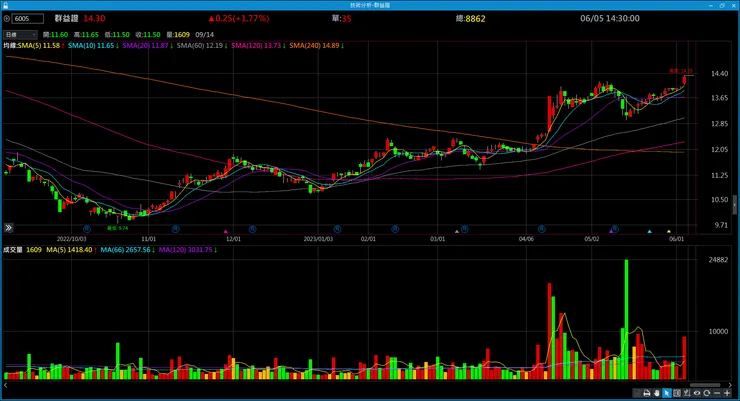The image size is (740, 401).
Task: Click the gray triangle marker after 03/01
Action: click(457, 232)
